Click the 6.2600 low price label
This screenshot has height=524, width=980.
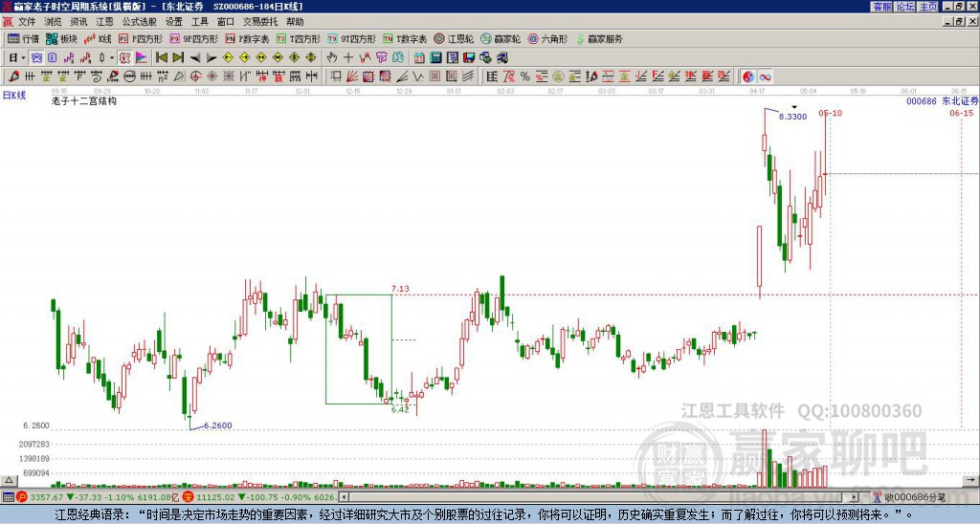click(x=218, y=426)
